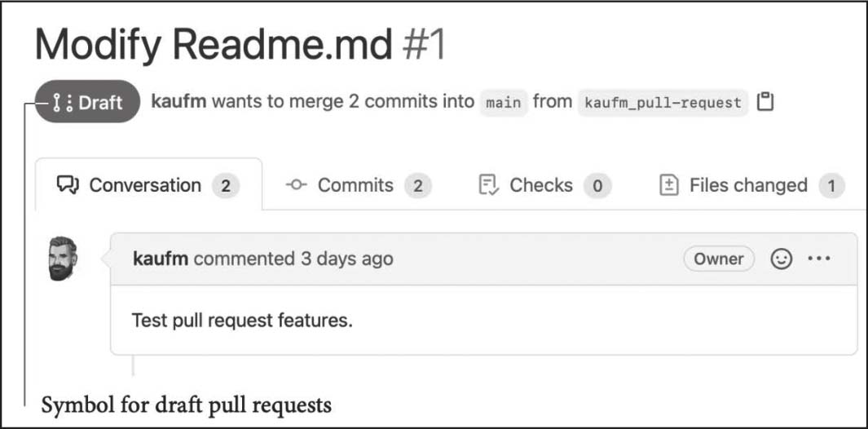868x429 pixels.
Task: Click the "Test pull request features." comment text
Action: click(x=242, y=321)
